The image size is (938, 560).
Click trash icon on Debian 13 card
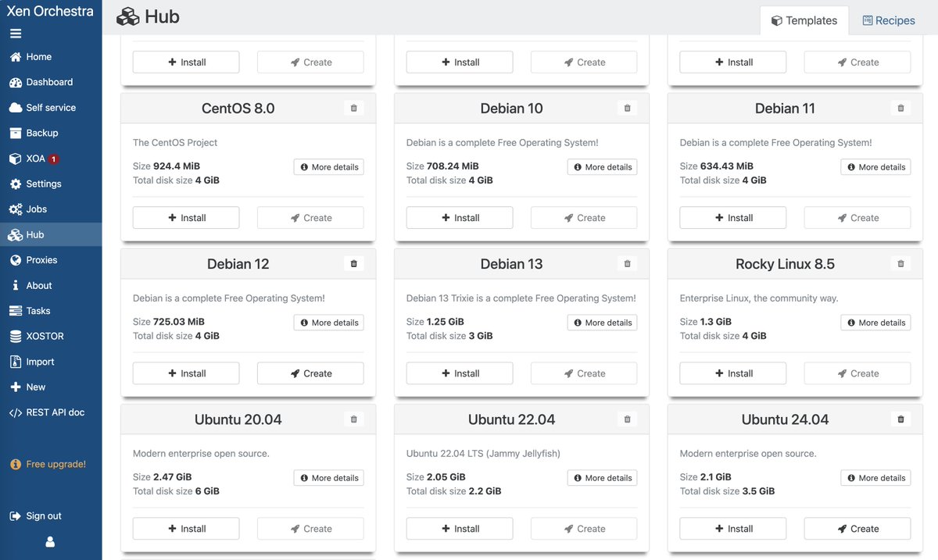627,264
